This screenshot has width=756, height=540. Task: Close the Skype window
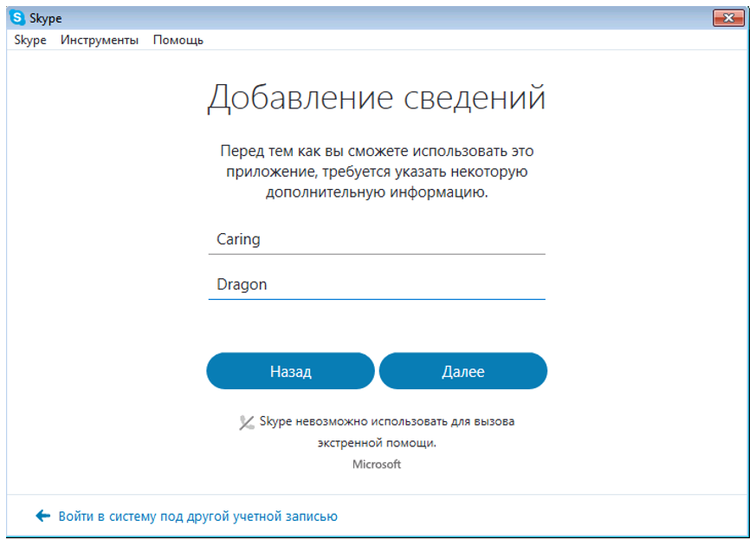[728, 18]
